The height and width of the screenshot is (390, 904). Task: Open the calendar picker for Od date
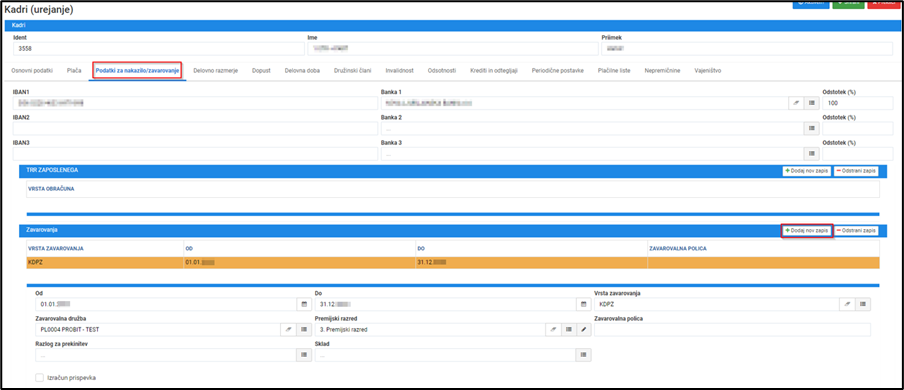[304, 304]
